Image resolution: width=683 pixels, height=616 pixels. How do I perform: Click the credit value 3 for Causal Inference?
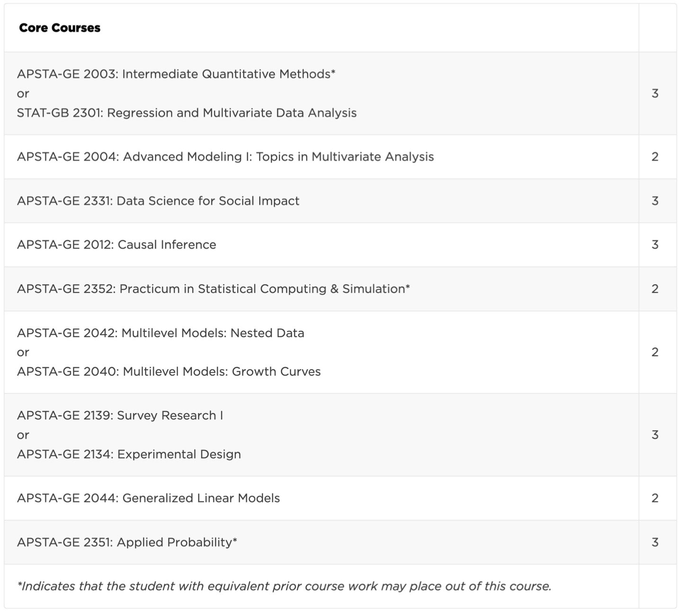coord(655,245)
